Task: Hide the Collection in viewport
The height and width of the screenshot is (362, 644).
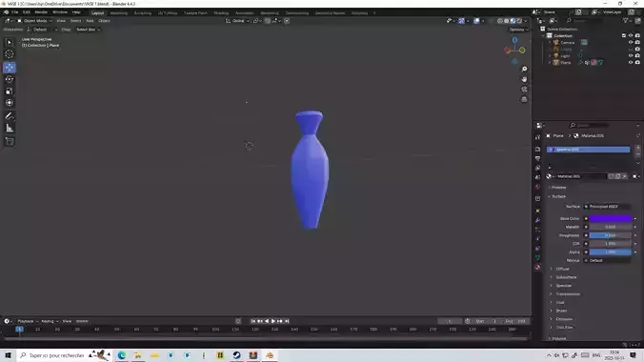Action: click(x=631, y=36)
